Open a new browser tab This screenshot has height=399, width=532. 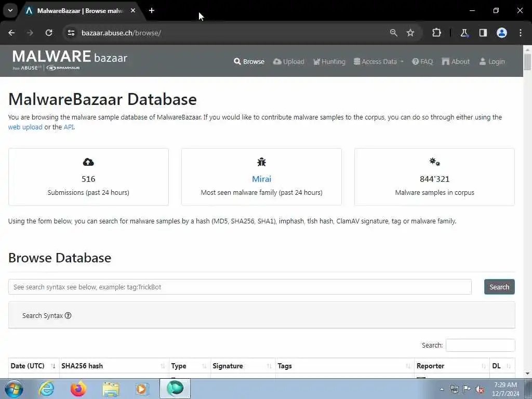(x=152, y=10)
